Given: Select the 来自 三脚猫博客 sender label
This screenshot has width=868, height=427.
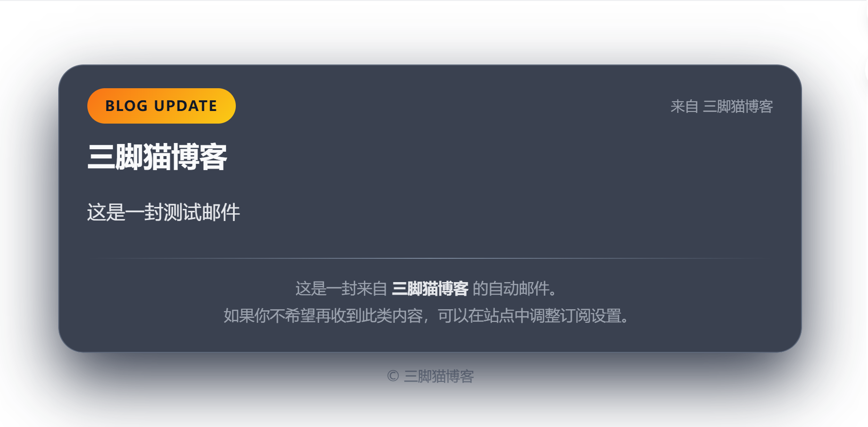Looking at the screenshot, I should [x=721, y=106].
